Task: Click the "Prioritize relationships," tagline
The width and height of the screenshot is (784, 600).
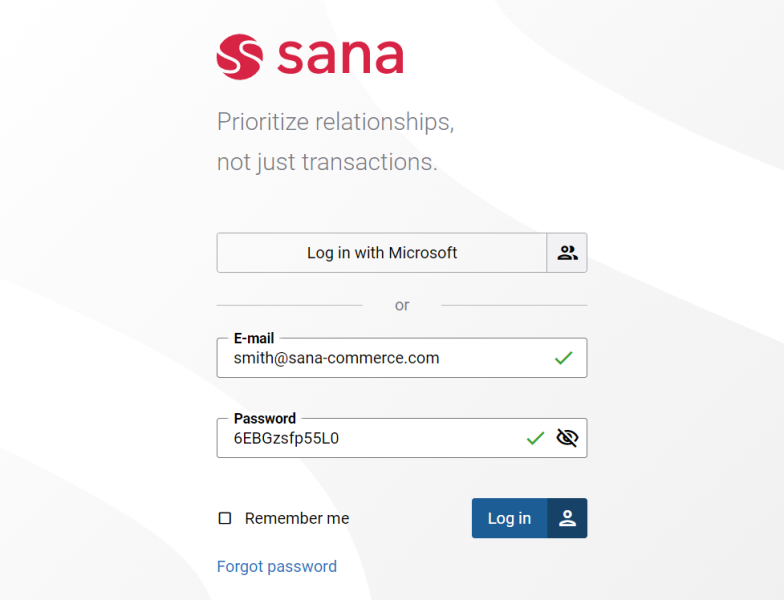Action: click(335, 122)
